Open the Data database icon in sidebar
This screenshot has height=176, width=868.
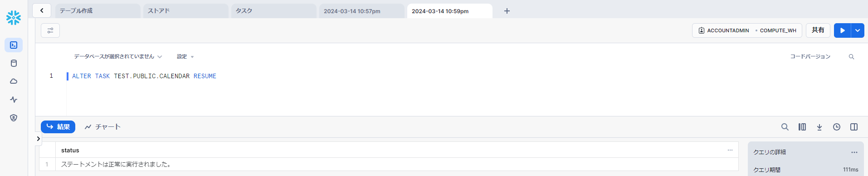point(14,63)
